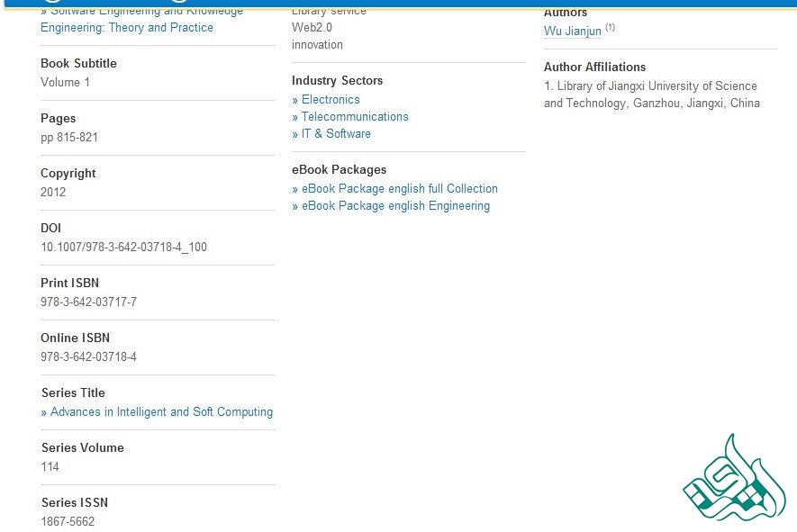Click the Jiangxi University affiliation text

652,95
